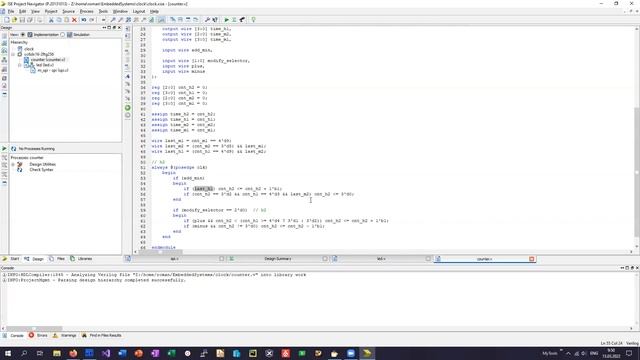Click the console horizontal scrollbar thumb
Viewport: 640px width, 360px height.
click(34, 328)
